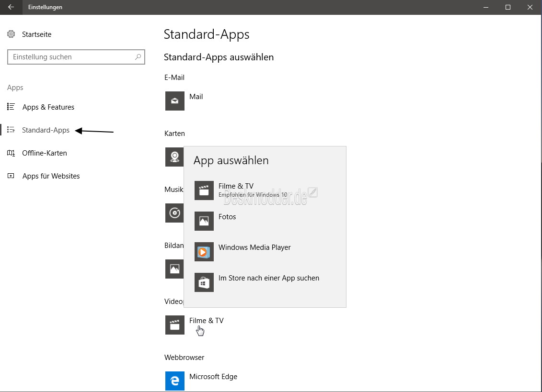Click the Filme & TV default video icon
The image size is (542, 392).
174,325
